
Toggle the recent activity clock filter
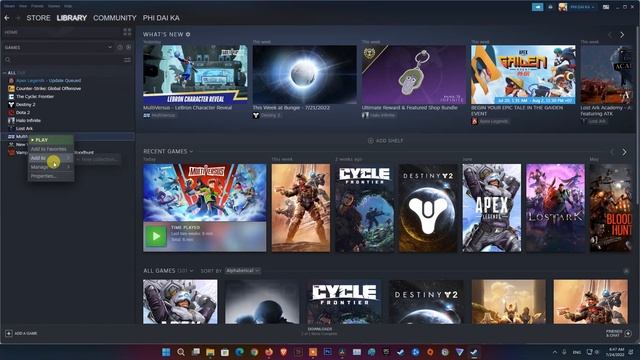point(120,47)
